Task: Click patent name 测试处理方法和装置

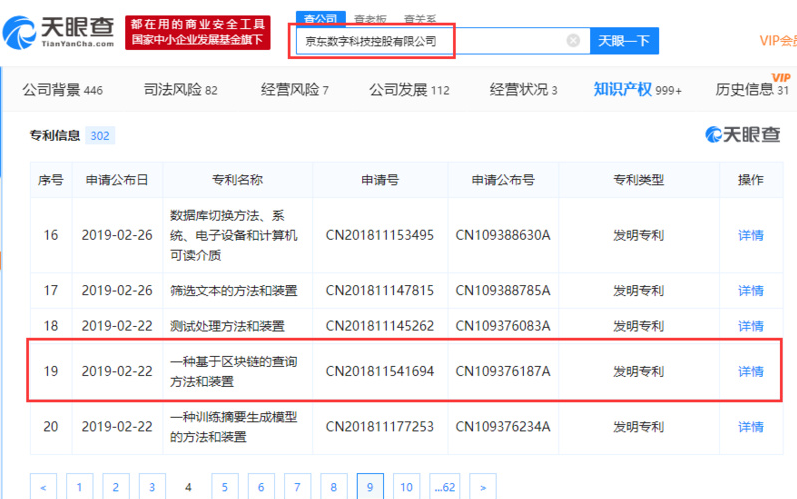Action: (227, 326)
